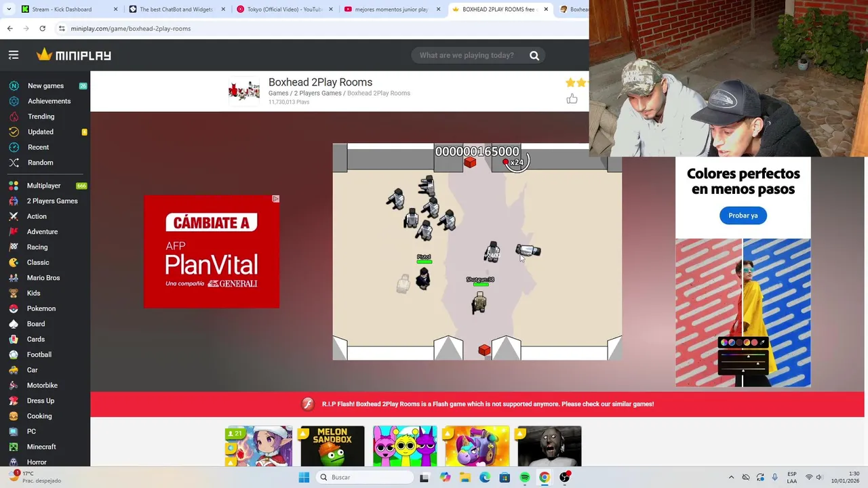
Task: Click the taskbar Buscar search box
Action: 366,477
